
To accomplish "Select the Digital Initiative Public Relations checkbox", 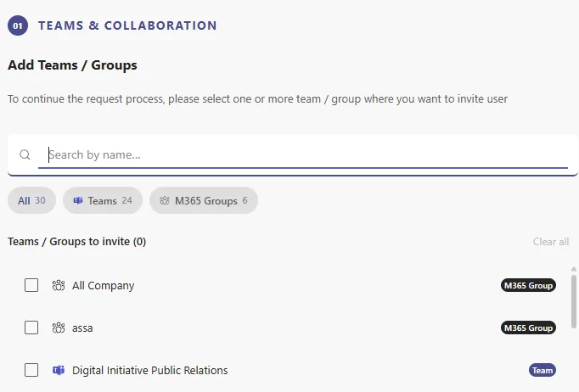I will coord(31,370).
